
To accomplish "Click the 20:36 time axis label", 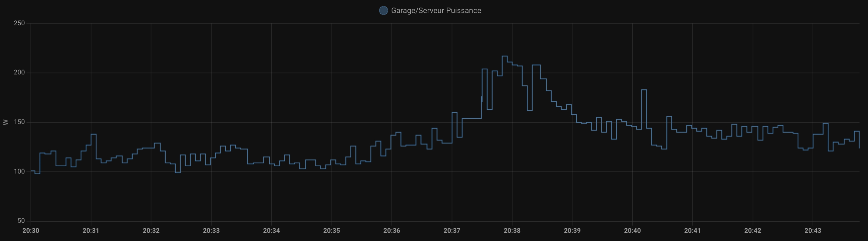I will tap(392, 231).
